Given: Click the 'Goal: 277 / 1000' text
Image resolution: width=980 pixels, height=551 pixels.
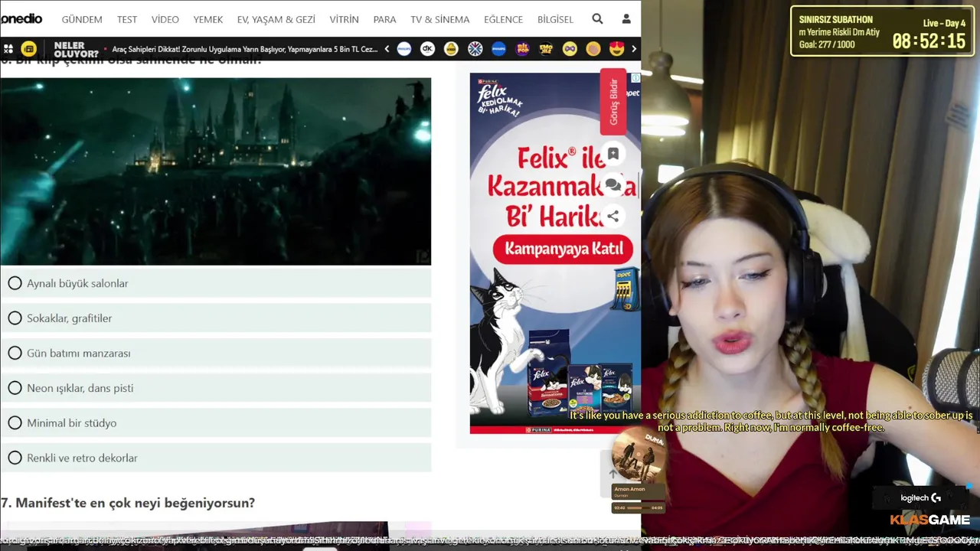Looking at the screenshot, I should [x=827, y=44].
